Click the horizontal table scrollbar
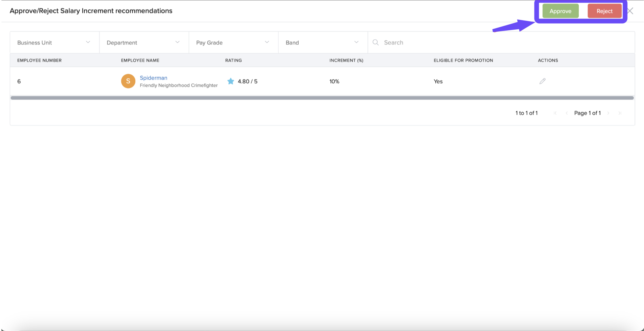 pos(322,98)
